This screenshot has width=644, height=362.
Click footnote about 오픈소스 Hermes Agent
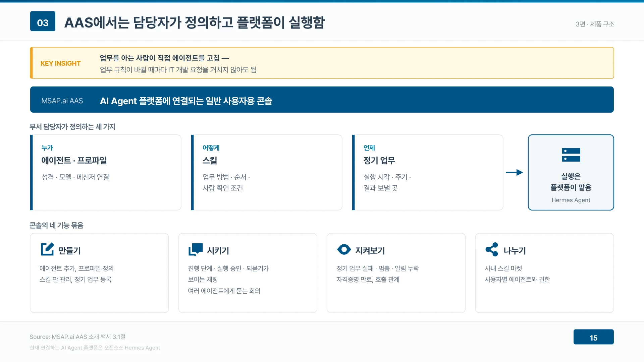coord(95,348)
